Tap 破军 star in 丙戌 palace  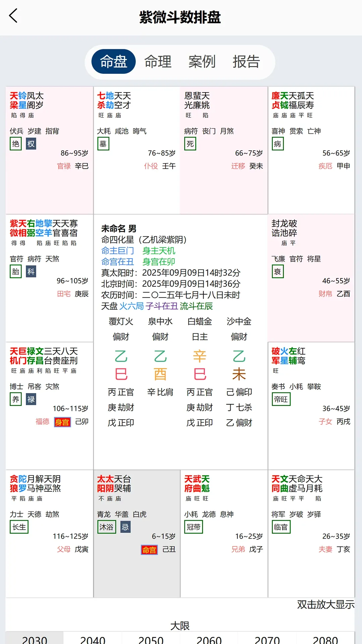(276, 356)
